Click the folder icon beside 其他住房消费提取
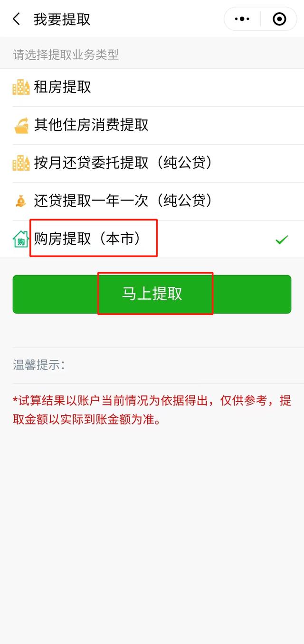Viewport: 304px width, 644px height. (21, 126)
